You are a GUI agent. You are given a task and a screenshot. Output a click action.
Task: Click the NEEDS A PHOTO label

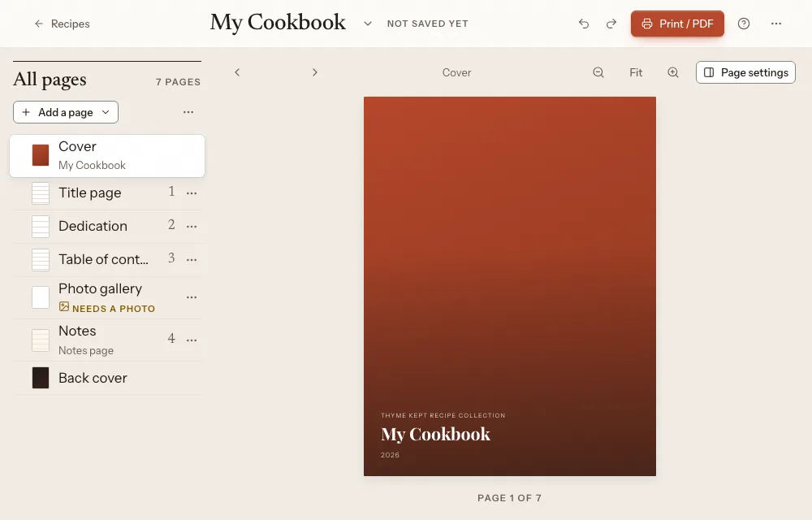[114, 309]
